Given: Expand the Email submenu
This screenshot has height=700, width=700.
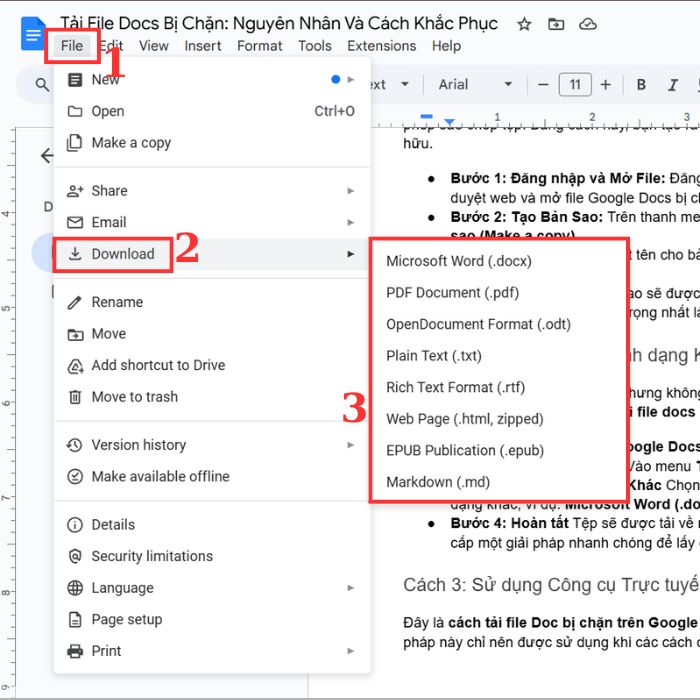Looking at the screenshot, I should [212, 222].
